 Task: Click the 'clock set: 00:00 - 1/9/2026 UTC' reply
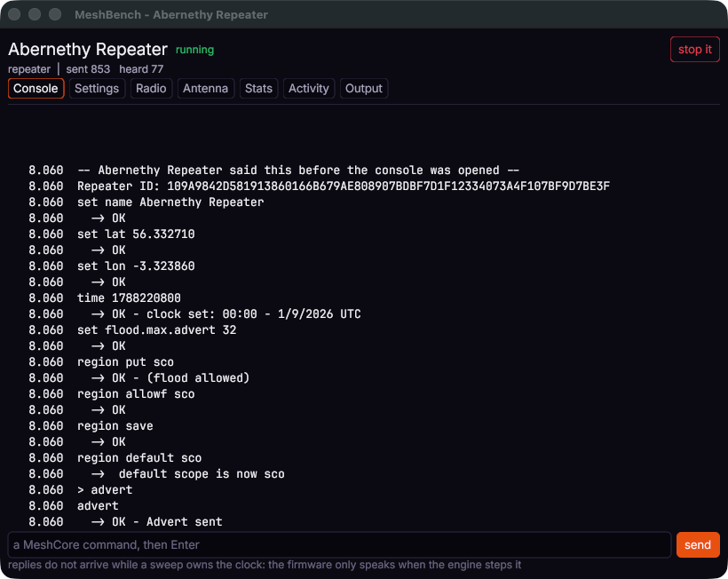click(x=254, y=313)
